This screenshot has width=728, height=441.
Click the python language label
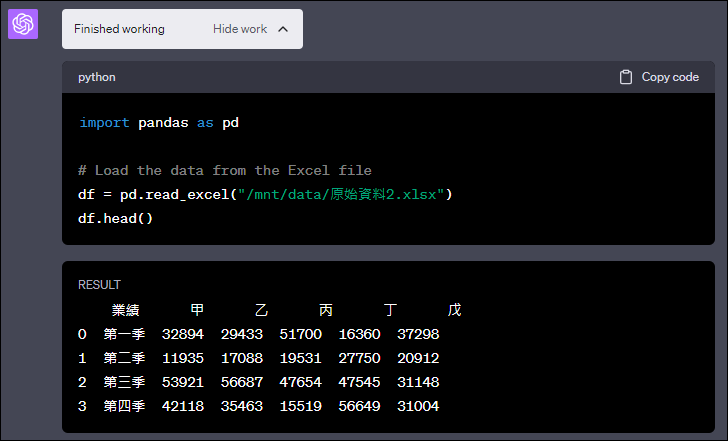coord(97,77)
